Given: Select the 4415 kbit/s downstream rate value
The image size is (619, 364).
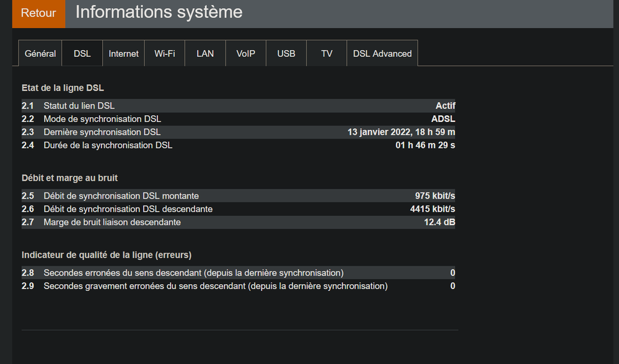Looking at the screenshot, I should tap(432, 209).
